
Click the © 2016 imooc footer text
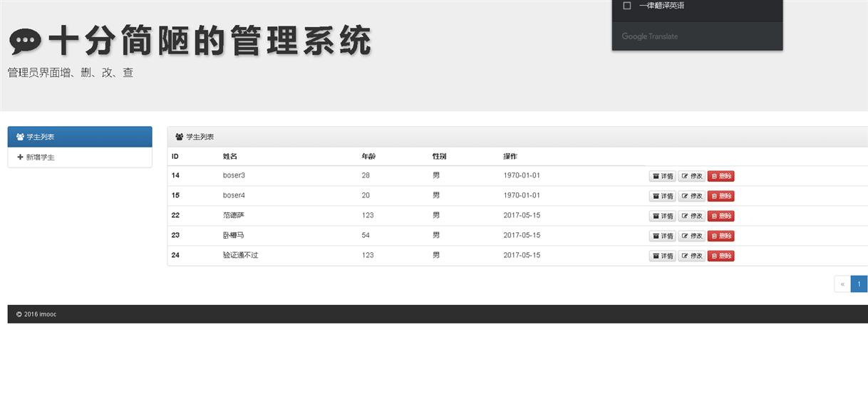tap(36, 314)
